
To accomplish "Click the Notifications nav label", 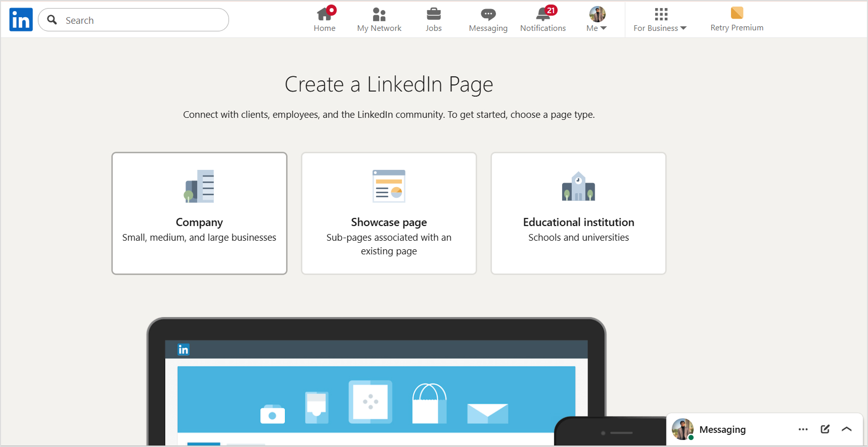I will click(x=543, y=28).
